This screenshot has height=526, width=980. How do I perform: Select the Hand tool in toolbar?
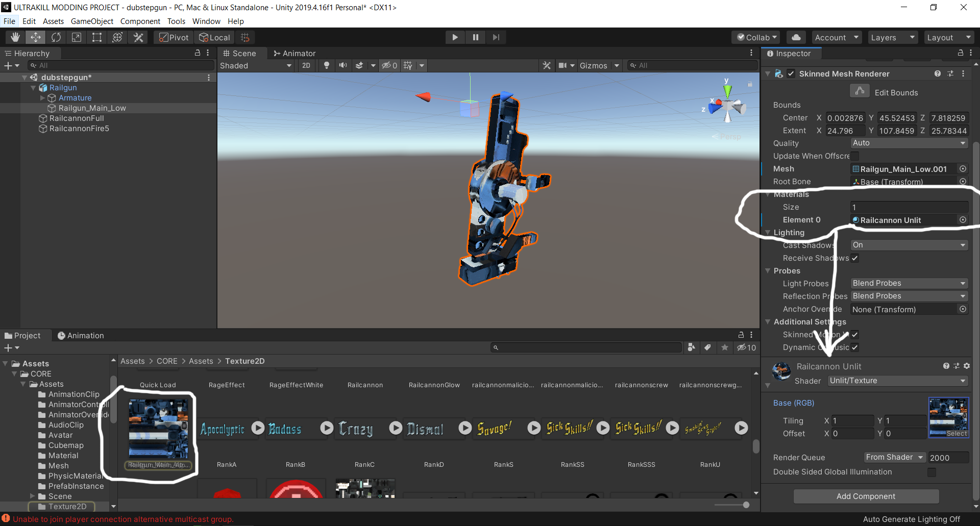[15, 37]
